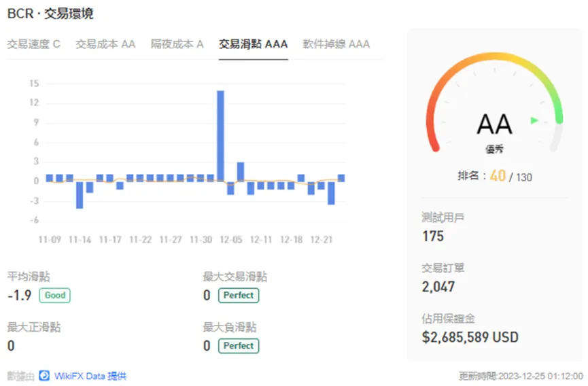Click the test users value 175

tap(433, 236)
